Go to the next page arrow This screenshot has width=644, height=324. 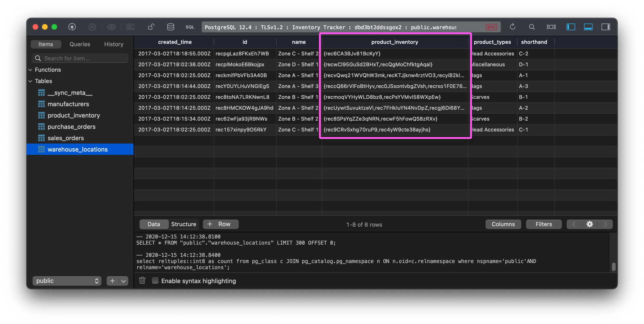tap(605, 224)
